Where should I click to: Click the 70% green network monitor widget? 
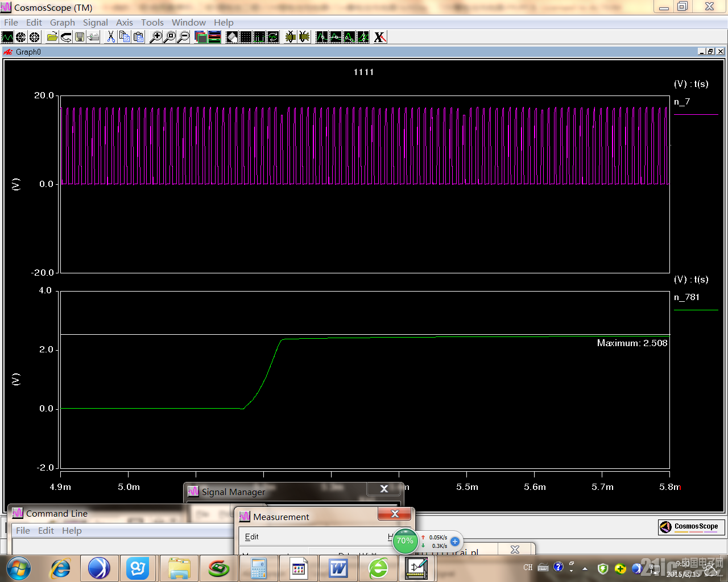pyautogui.click(x=405, y=541)
